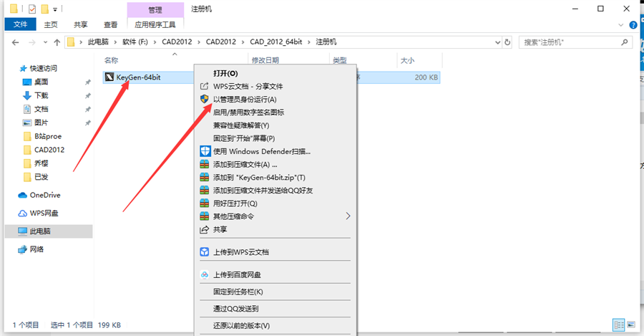Expand the ribbon chevron
The width and height of the screenshot is (644, 336).
[620, 25]
